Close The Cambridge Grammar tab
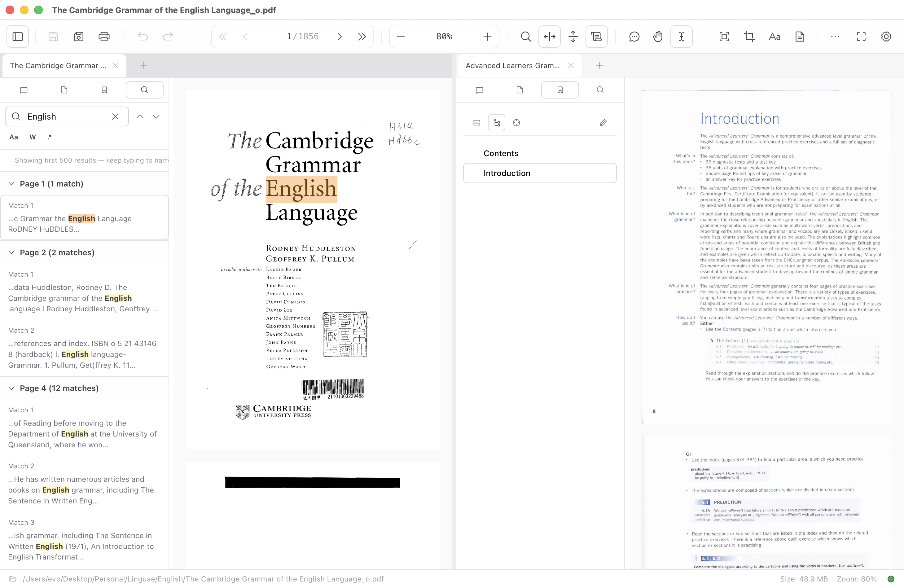 click(x=115, y=65)
